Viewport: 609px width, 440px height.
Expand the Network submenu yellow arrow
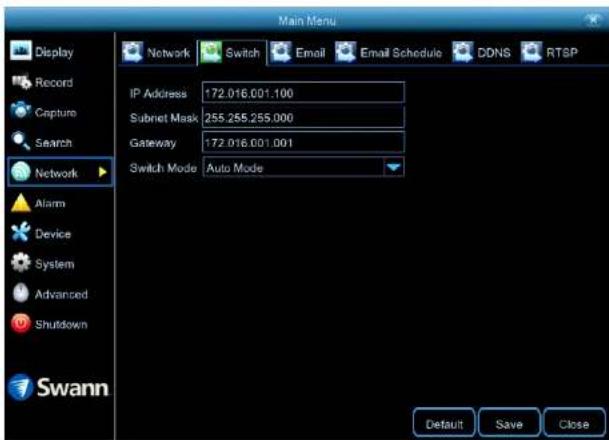[x=103, y=172]
